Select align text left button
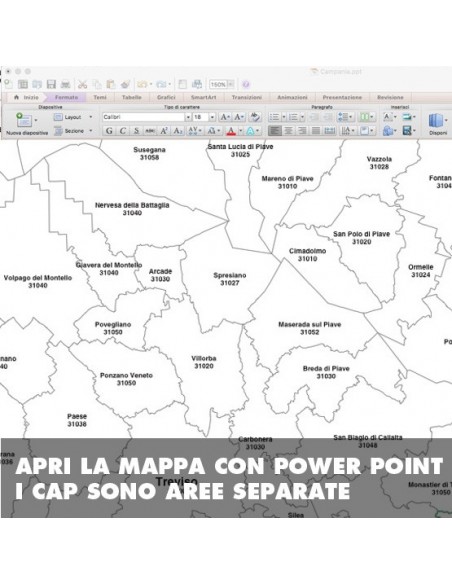The width and height of the screenshot is (452, 584). tap(274, 130)
